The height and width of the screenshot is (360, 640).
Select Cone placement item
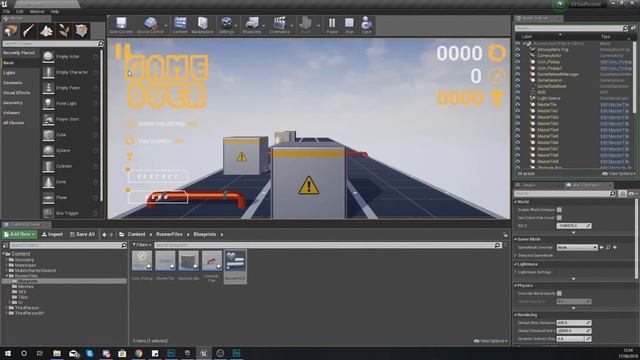pos(70,182)
